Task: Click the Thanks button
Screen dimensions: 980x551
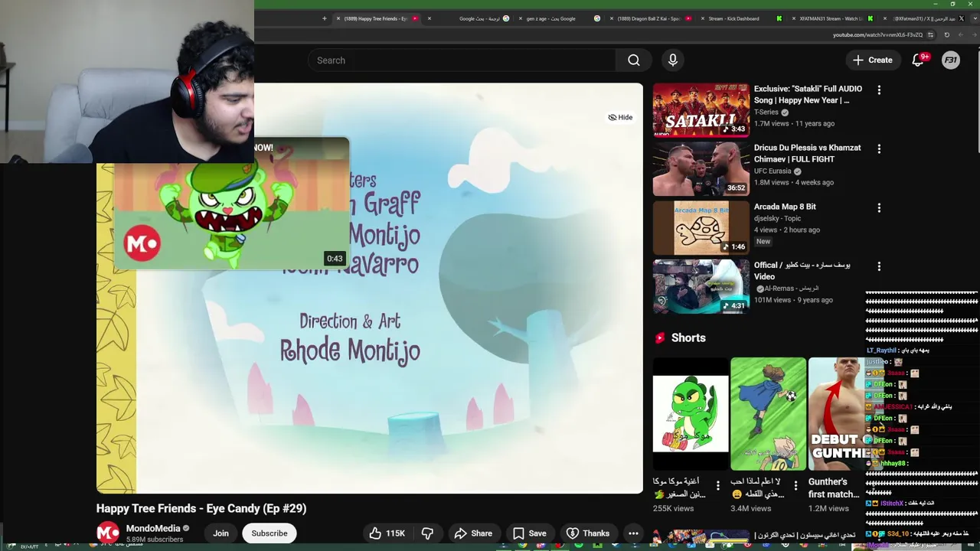Action: (587, 533)
